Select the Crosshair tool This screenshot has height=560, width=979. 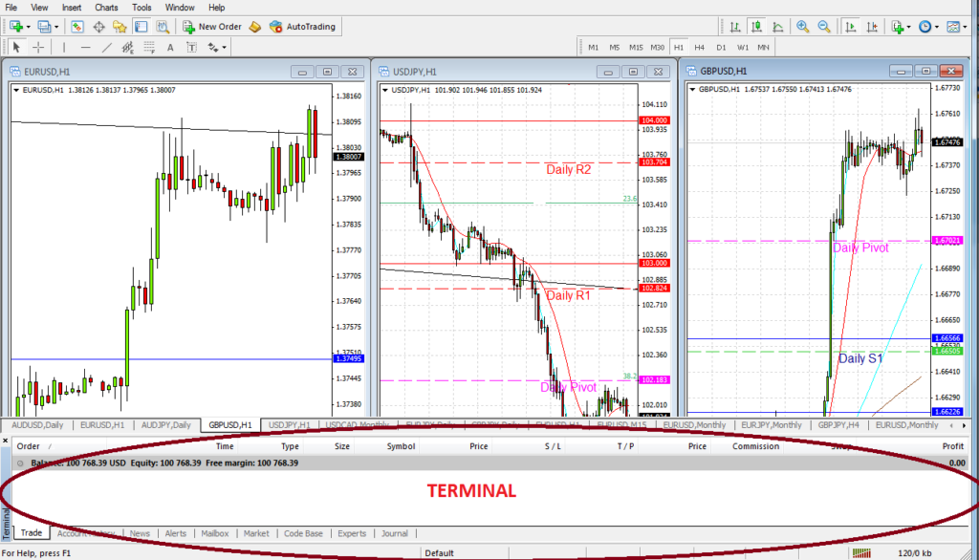[38, 47]
